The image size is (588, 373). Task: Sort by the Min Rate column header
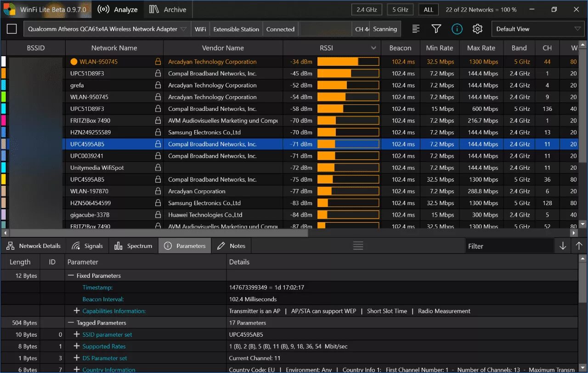pyautogui.click(x=440, y=48)
